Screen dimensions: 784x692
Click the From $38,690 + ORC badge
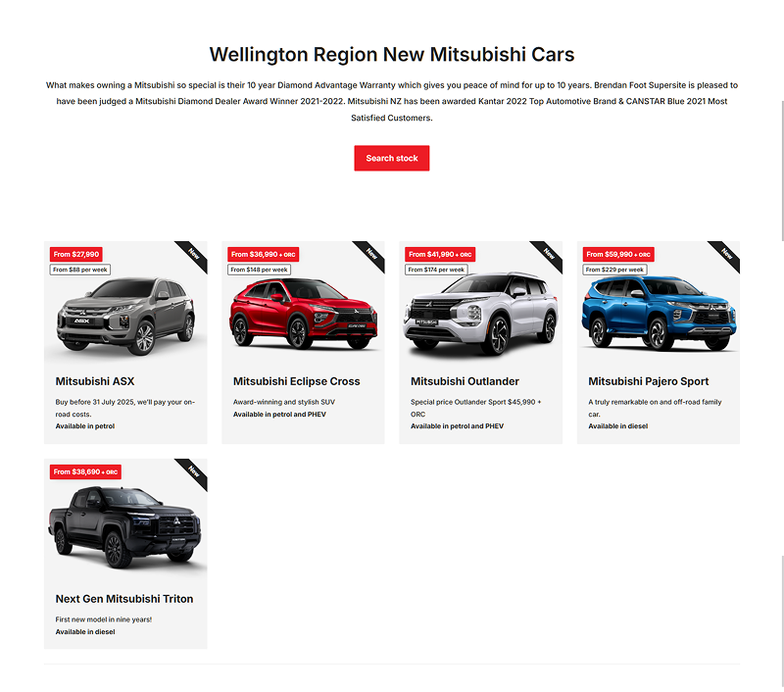click(85, 471)
